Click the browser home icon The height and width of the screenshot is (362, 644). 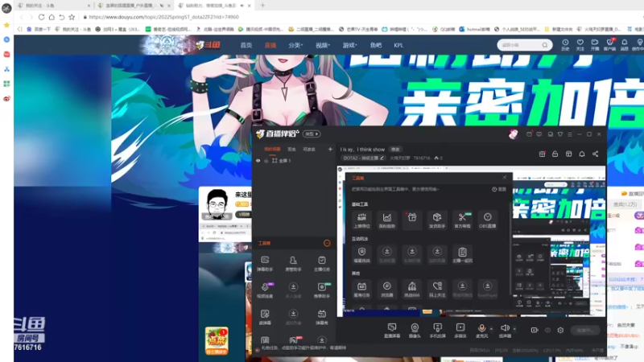coord(52,17)
